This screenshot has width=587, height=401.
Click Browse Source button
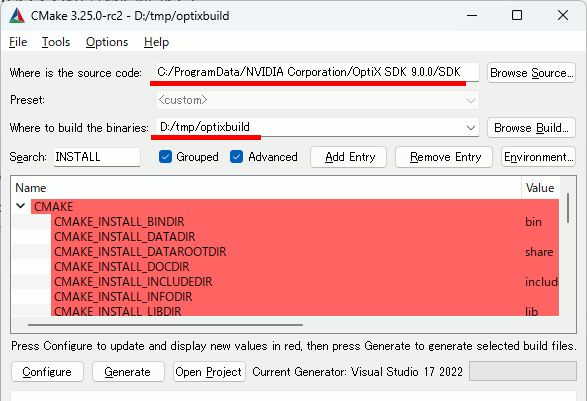coord(531,73)
